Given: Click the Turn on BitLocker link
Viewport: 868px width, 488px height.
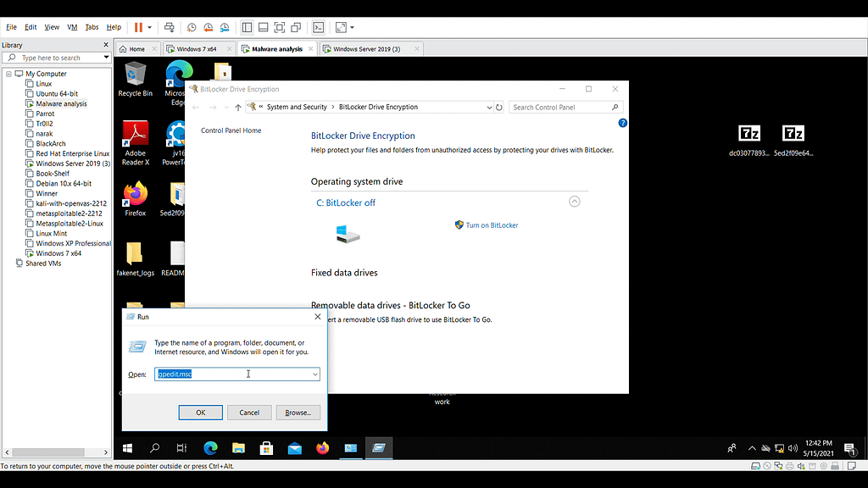Looking at the screenshot, I should click(x=492, y=225).
